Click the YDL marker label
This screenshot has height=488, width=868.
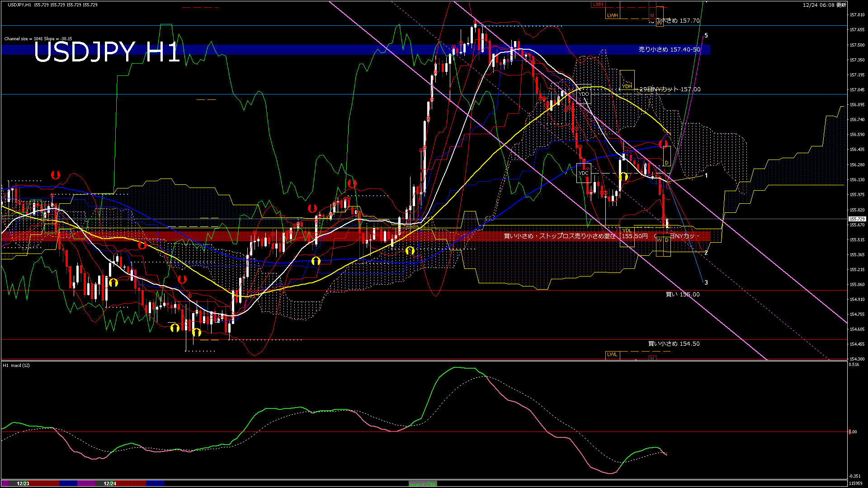pyautogui.click(x=627, y=230)
